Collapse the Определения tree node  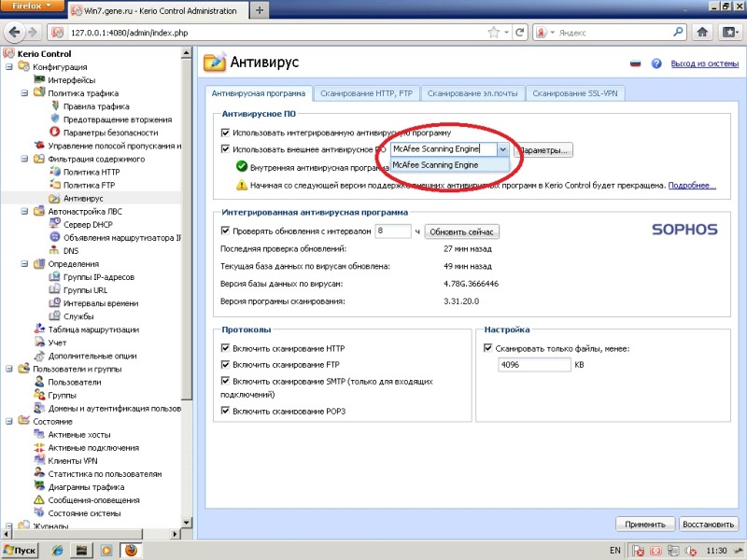[9, 264]
